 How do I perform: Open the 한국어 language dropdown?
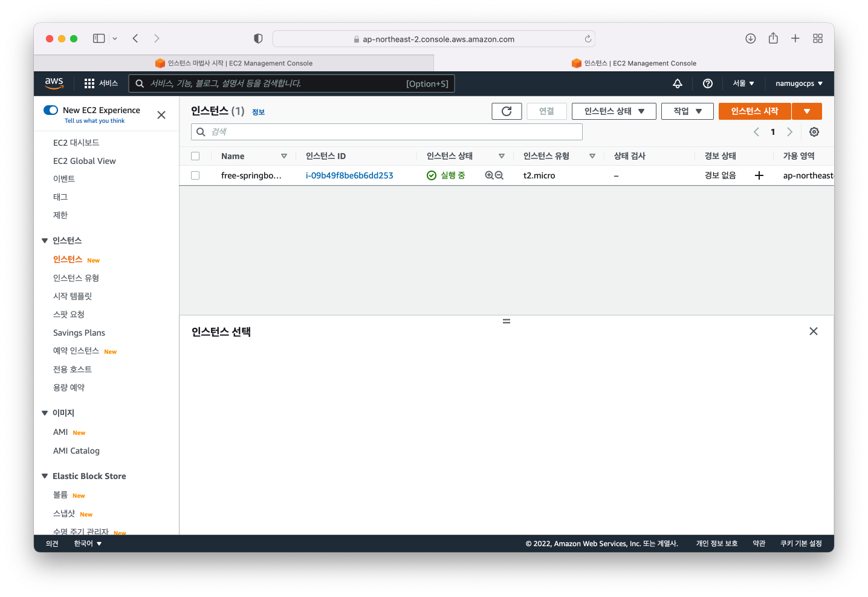point(88,544)
